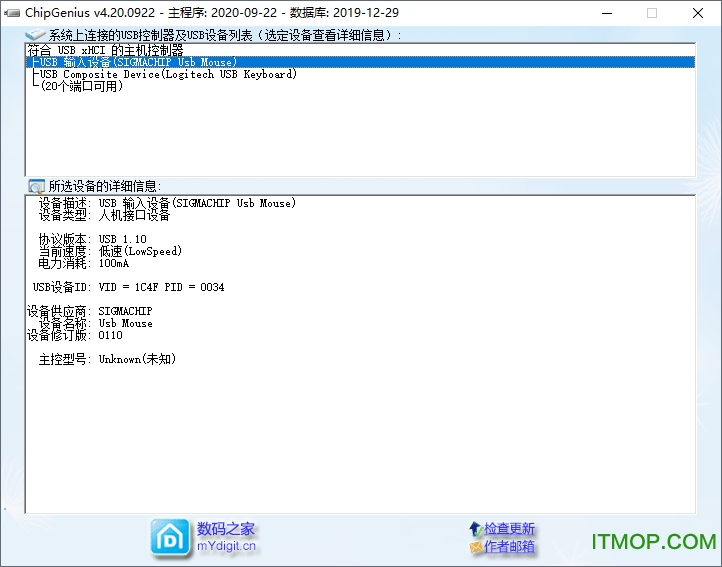
Task: Click the 所选设备的详细信息 header label
Action: (x=105, y=187)
